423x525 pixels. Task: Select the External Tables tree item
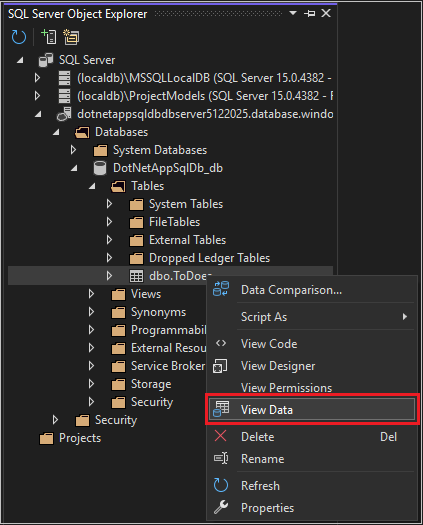pos(187,240)
